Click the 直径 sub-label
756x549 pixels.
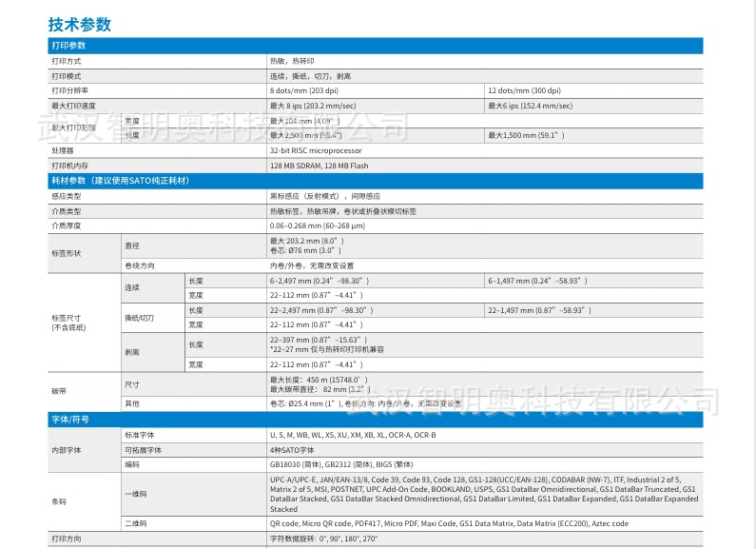[132, 245]
